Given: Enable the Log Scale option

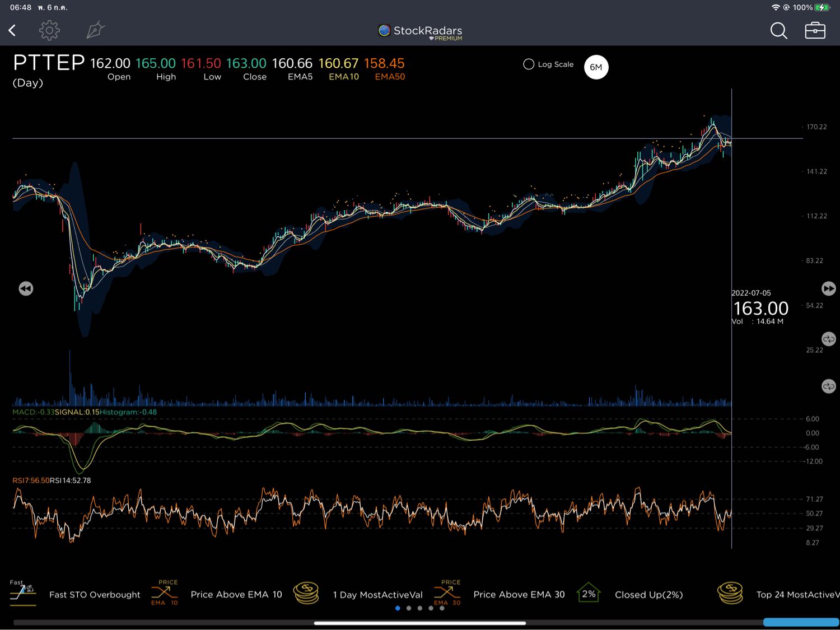Looking at the screenshot, I should point(528,64).
